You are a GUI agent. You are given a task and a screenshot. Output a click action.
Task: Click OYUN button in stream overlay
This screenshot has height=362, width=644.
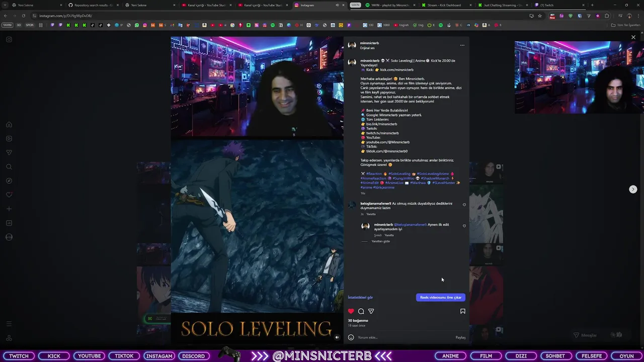pos(626,356)
